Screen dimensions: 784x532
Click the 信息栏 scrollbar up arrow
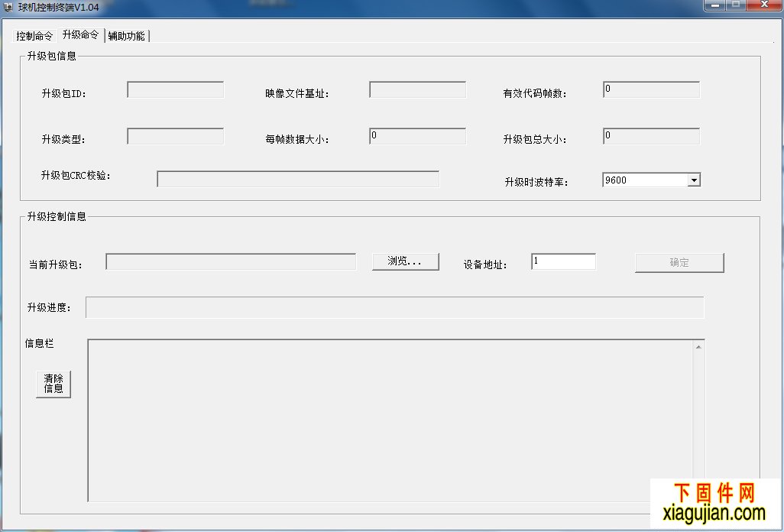[x=698, y=347]
